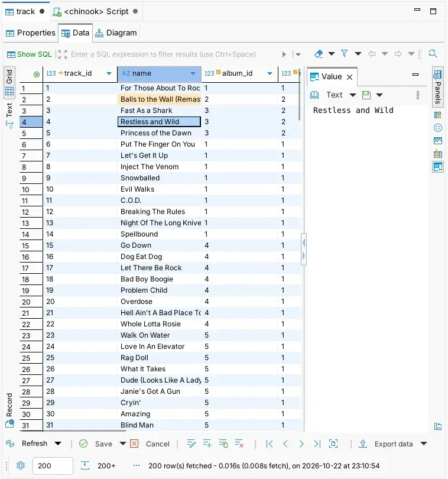Click the navigate forward arrow icon
Viewport: 448px width, 479px height.
tap(398, 54)
